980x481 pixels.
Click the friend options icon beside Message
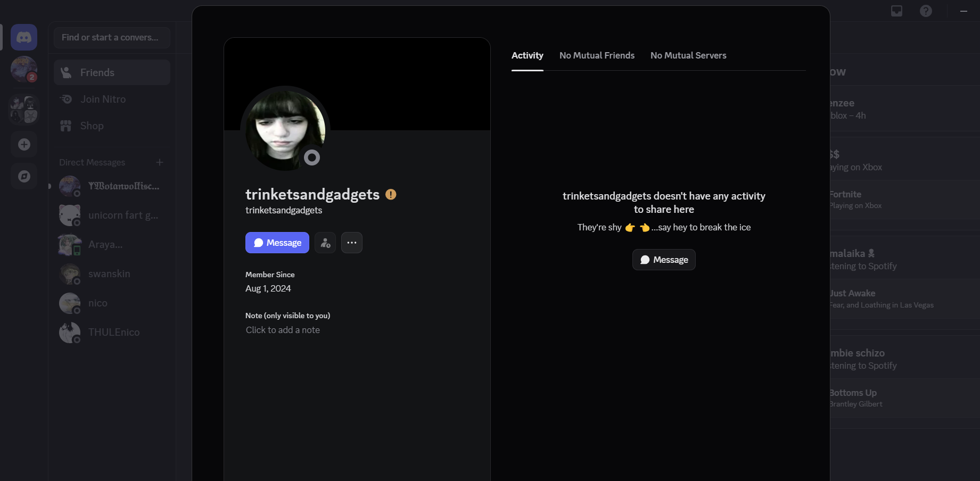(325, 243)
